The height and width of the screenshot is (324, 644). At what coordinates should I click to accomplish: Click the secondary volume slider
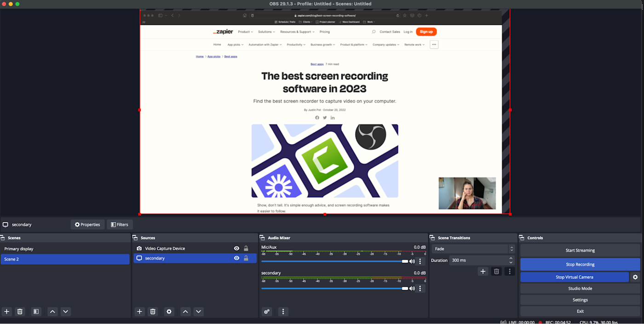pos(334,289)
